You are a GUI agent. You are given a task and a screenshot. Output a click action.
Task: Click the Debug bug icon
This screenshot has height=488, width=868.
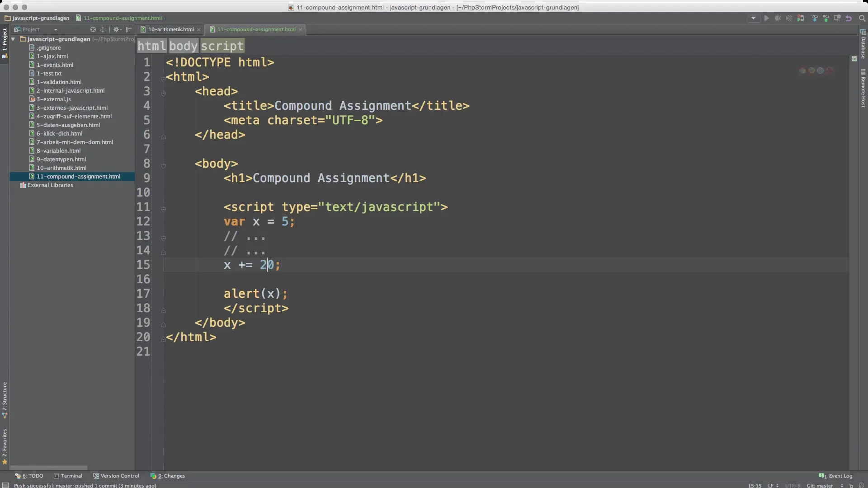point(778,19)
